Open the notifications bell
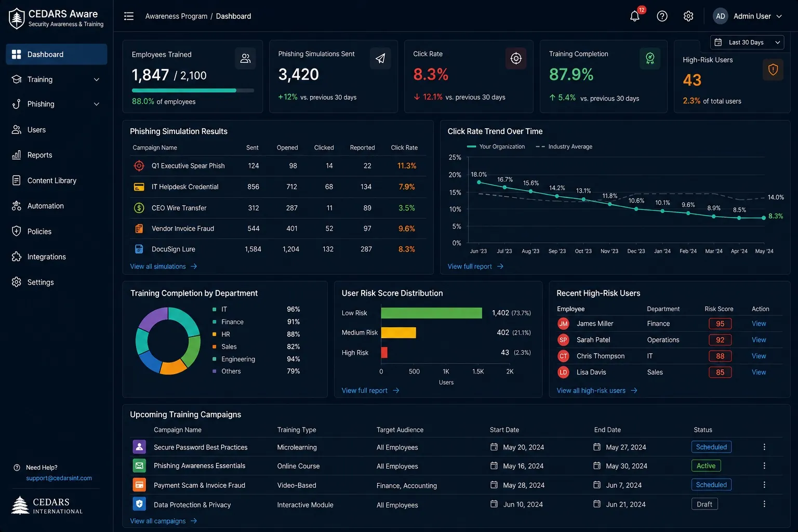The image size is (798, 532). click(634, 16)
